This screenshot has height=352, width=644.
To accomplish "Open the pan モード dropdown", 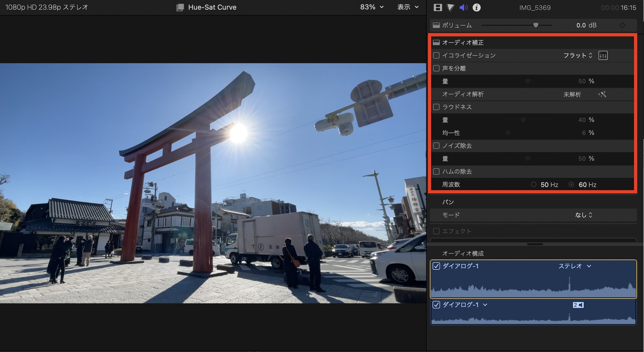I will [x=583, y=215].
